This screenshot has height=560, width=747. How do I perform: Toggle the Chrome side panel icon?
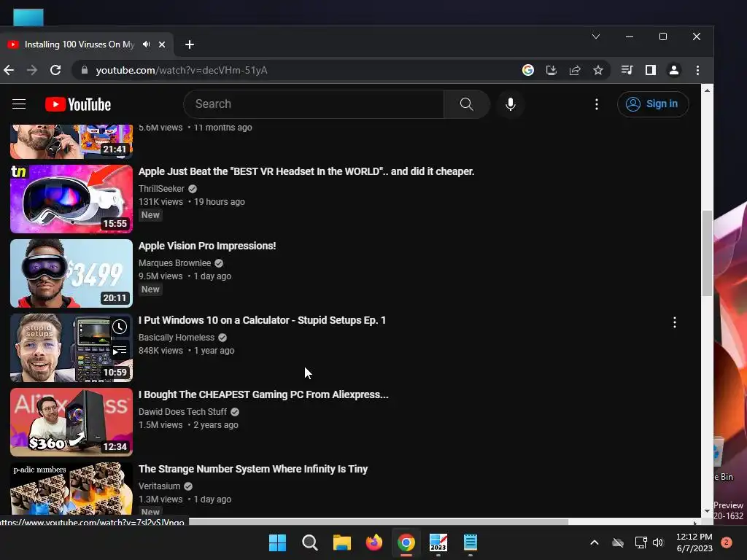pos(650,70)
